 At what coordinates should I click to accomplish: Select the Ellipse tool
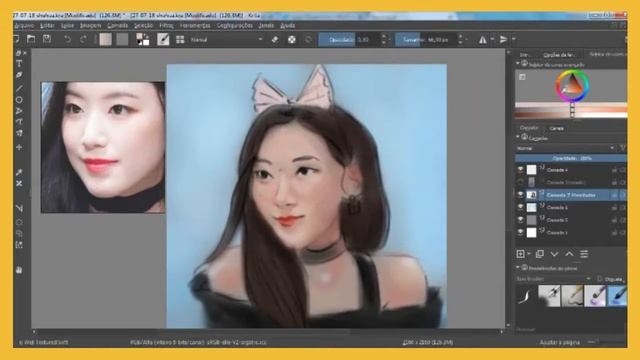pyautogui.click(x=19, y=100)
